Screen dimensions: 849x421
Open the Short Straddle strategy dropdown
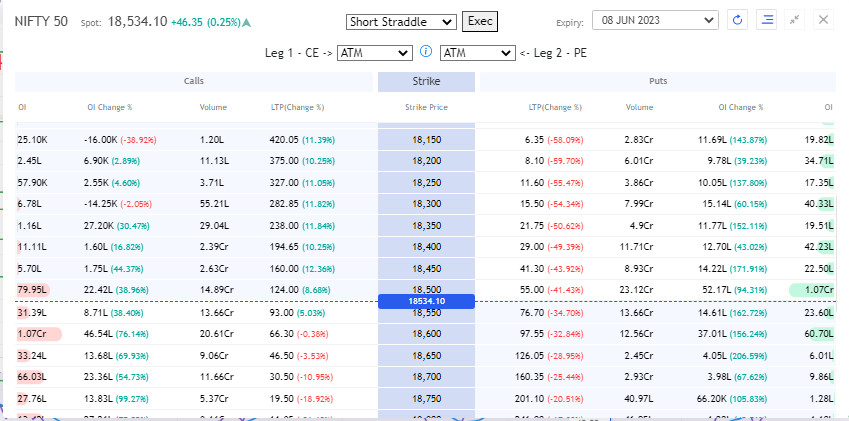click(401, 22)
